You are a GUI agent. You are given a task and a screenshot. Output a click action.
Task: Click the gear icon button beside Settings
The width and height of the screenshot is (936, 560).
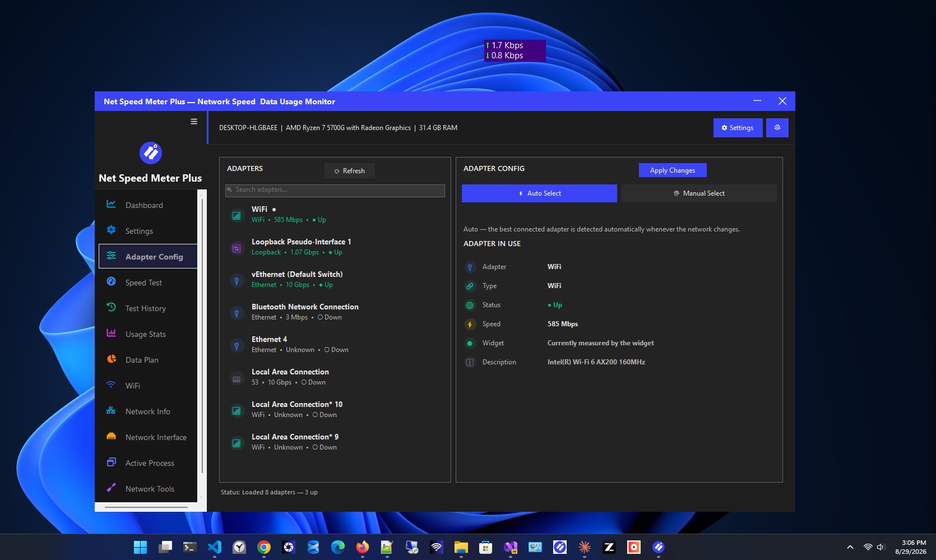click(777, 128)
